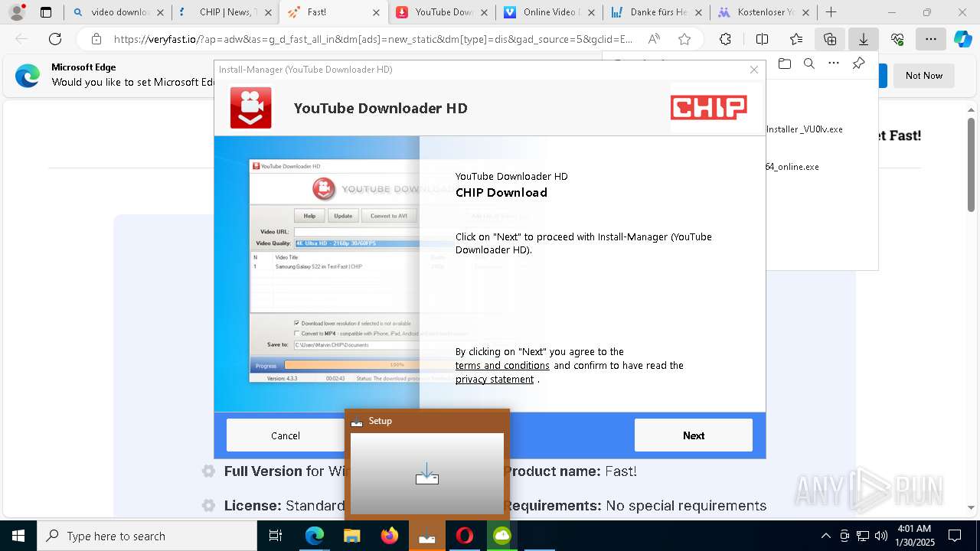Image resolution: width=980 pixels, height=551 pixels.
Task: Search downloads in the Downloads panel
Action: [x=808, y=64]
